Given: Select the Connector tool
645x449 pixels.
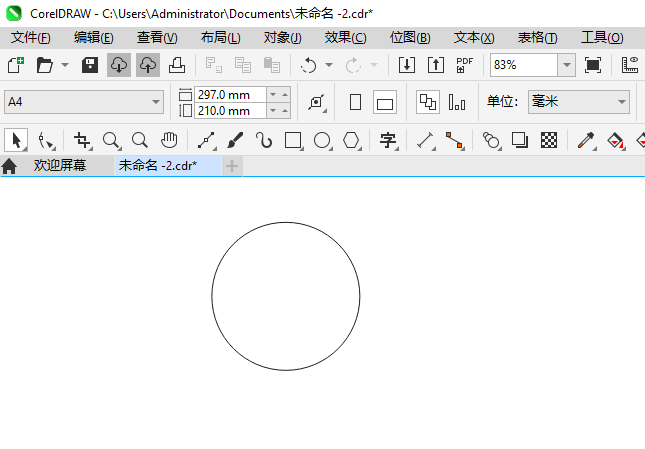Looking at the screenshot, I should tap(455, 141).
